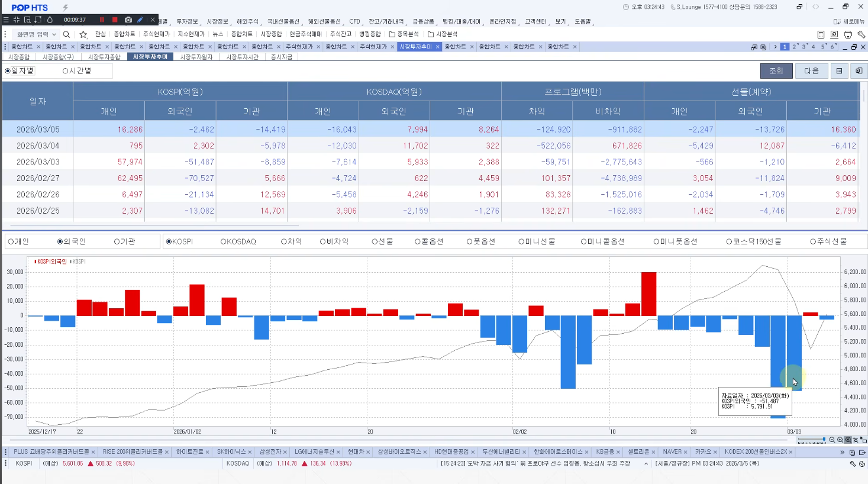The width and height of the screenshot is (868, 484).
Task: Click the list view icon button next to 다음
Action: 839,71
